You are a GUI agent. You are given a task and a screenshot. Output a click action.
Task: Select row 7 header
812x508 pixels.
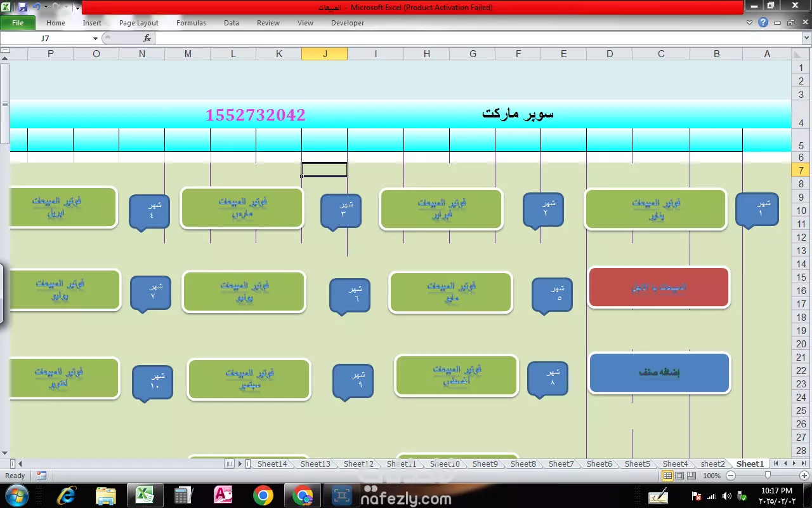(801, 170)
